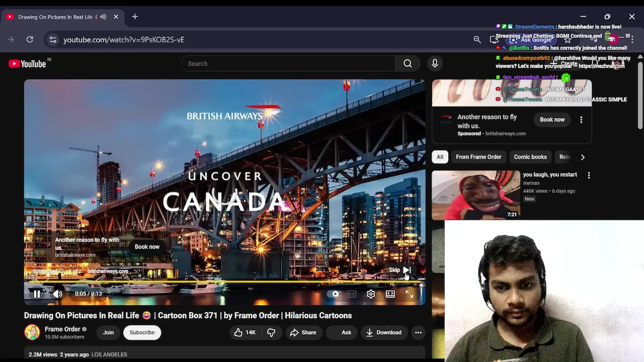
Task: Open the Chrome menu three dots
Action: pyautogui.click(x=632, y=39)
